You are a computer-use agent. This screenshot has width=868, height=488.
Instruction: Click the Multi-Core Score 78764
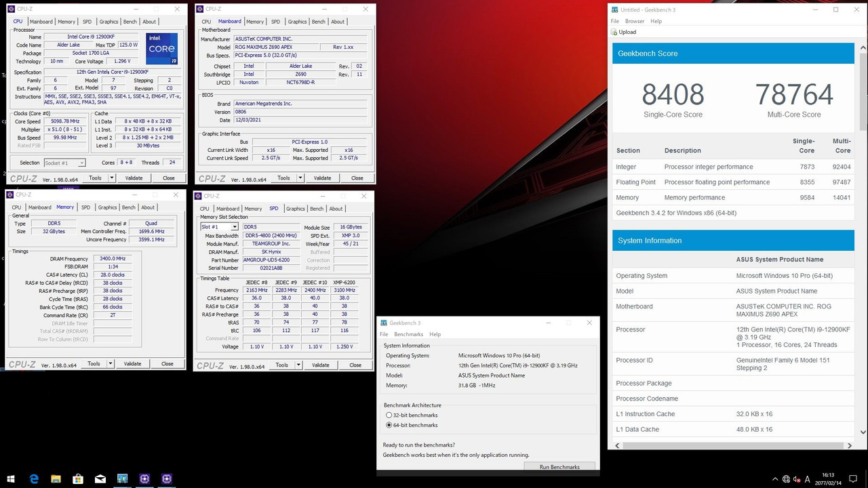tap(793, 94)
